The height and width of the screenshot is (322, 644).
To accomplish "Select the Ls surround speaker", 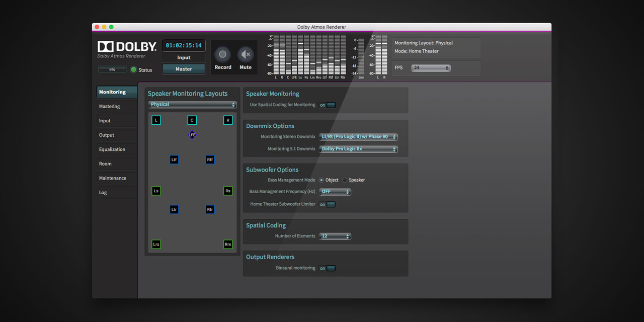I will (x=156, y=191).
